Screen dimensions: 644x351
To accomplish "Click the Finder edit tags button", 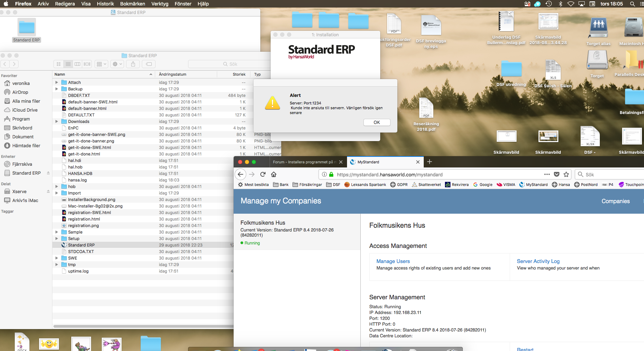I will coord(149,64).
